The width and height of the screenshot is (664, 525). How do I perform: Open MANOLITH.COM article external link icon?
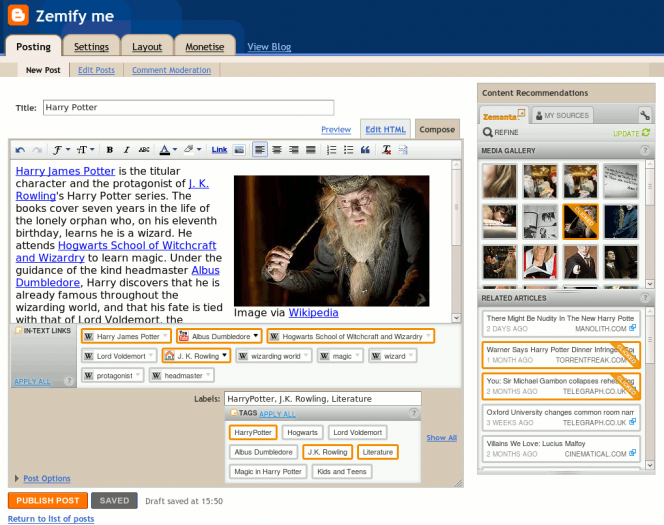tap(632, 328)
